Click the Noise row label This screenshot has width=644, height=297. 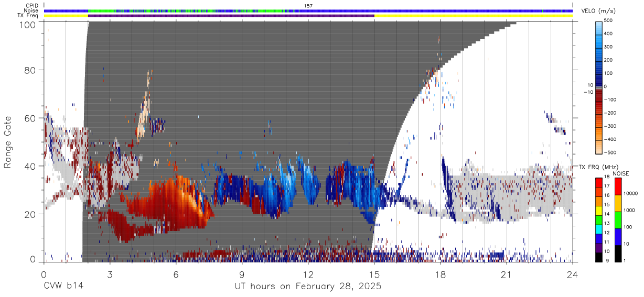pos(31,10)
